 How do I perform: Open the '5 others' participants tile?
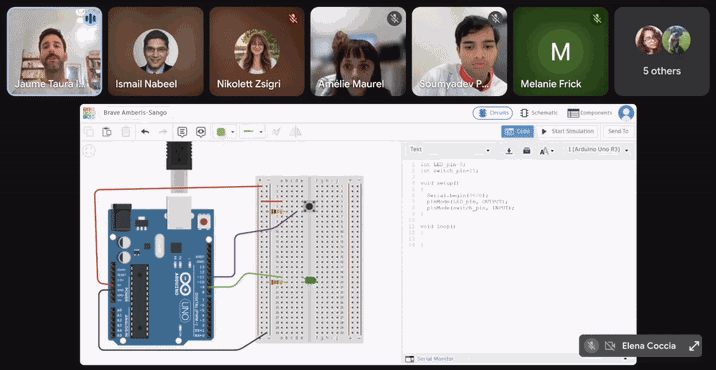(x=662, y=51)
